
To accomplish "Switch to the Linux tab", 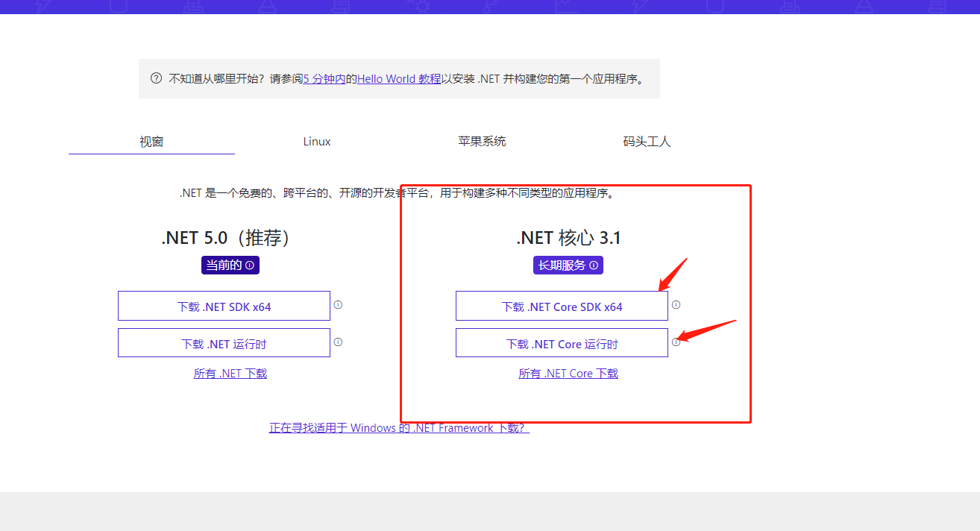I will [x=317, y=141].
